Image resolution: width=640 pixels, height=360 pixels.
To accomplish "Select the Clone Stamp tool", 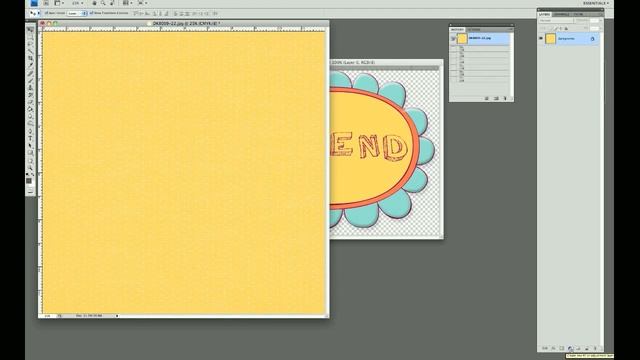I will 31,87.
